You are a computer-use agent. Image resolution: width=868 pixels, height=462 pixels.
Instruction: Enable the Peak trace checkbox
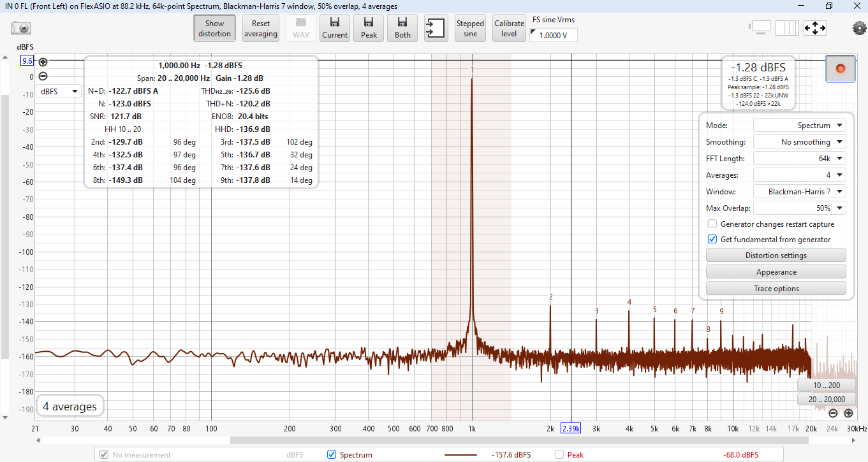(559, 454)
